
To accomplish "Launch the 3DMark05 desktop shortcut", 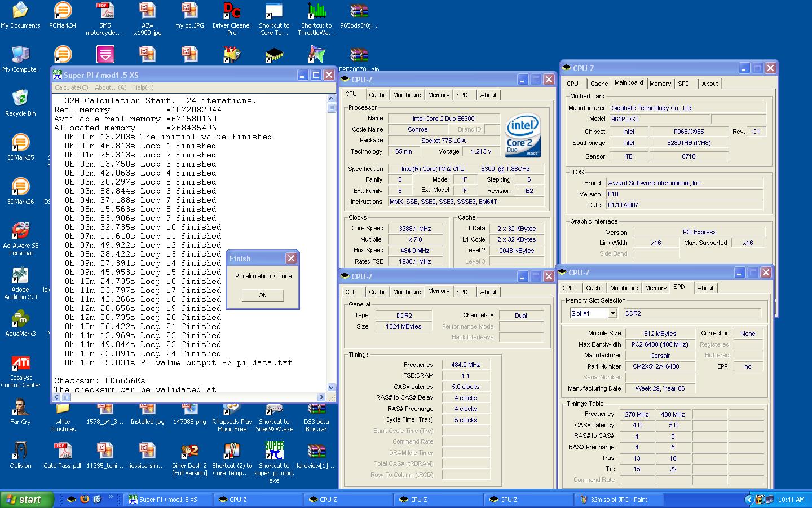I will tap(20, 147).
